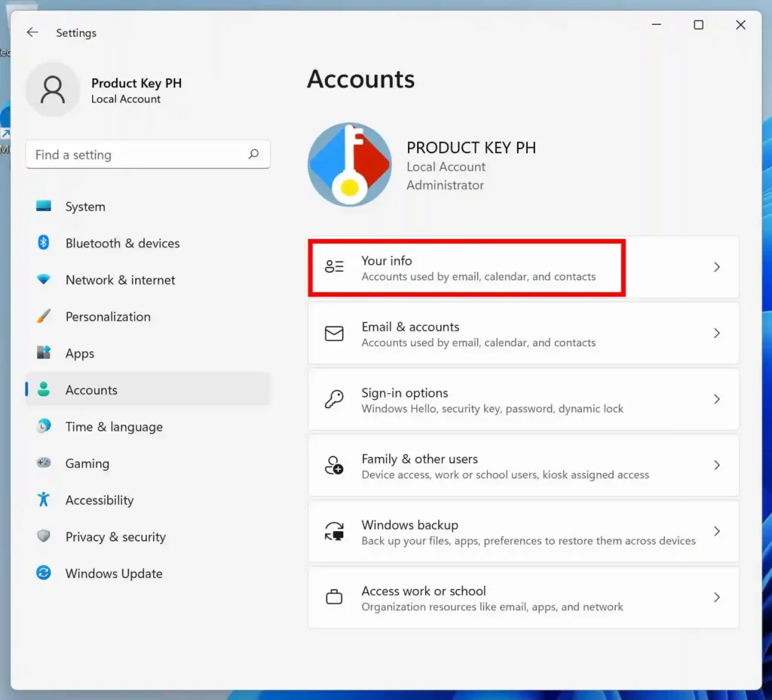Click the Your info person-list icon
Viewport: 772px width, 700px height.
point(334,266)
